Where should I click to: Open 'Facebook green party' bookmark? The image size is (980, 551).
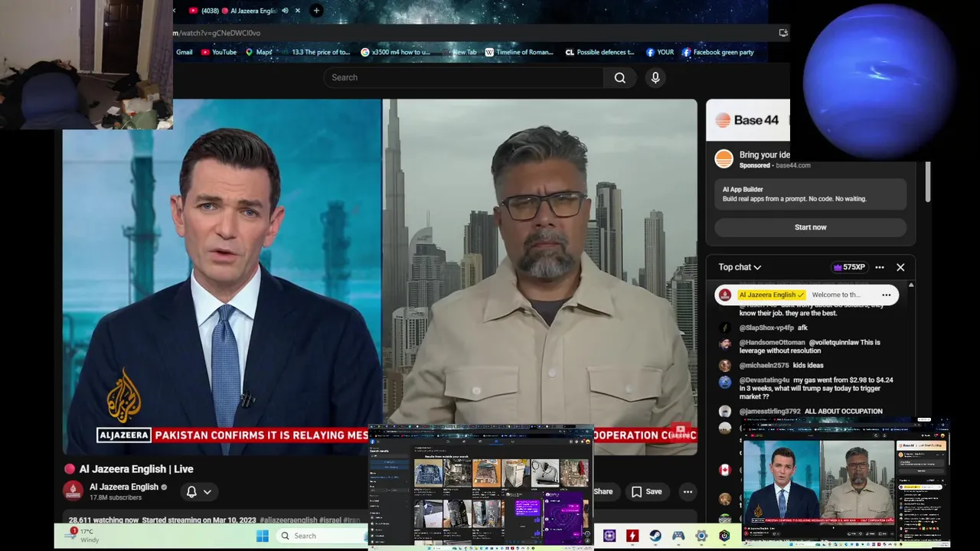[718, 52]
